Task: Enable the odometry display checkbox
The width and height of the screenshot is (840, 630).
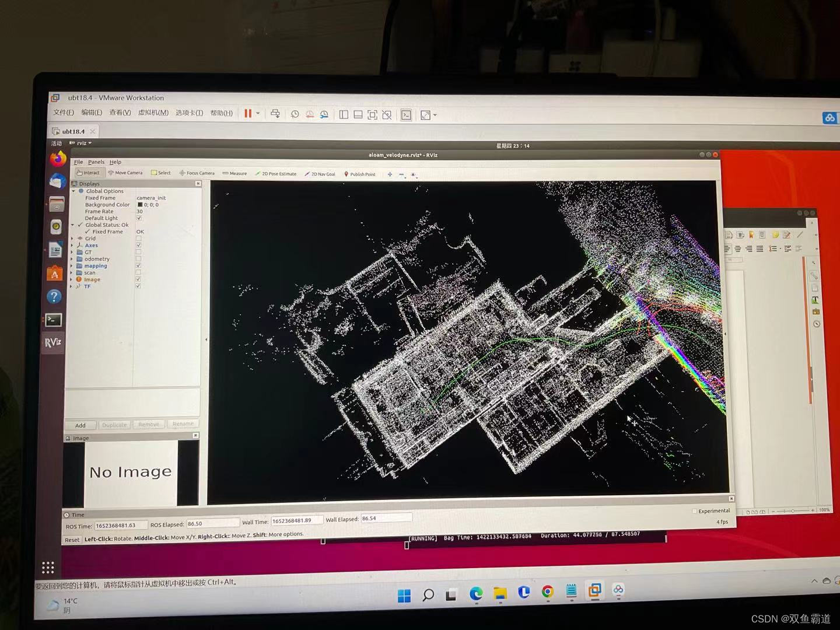Action: pos(138,259)
